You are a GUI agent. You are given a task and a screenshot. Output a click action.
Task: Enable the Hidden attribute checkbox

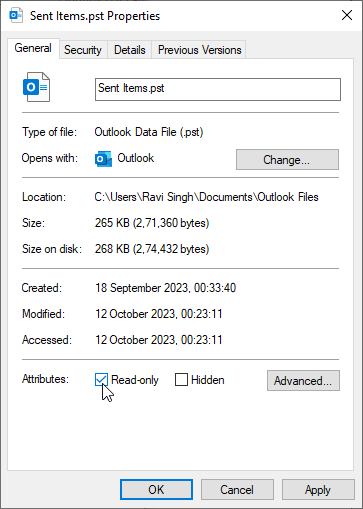181,379
